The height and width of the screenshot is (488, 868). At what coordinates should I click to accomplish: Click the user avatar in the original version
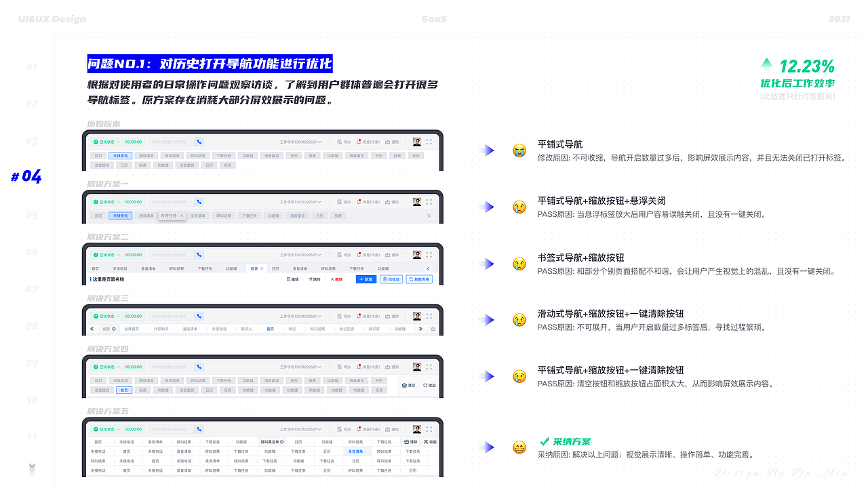417,142
